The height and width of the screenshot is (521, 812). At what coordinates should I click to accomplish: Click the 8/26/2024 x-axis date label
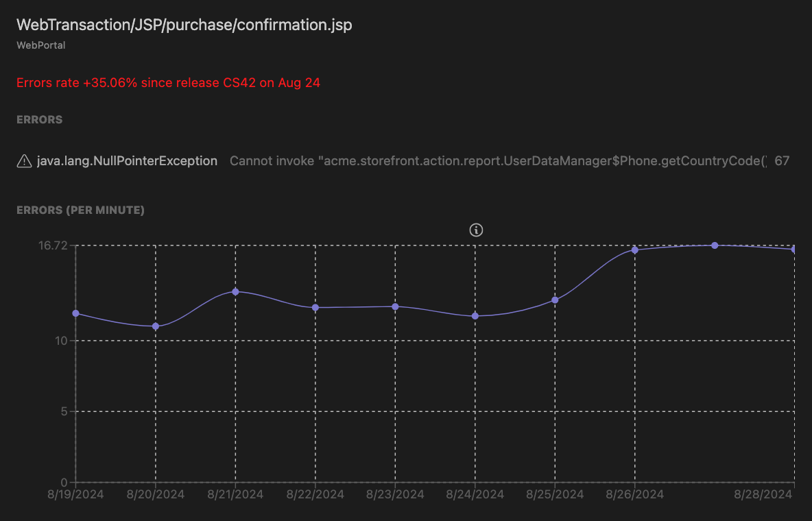[x=635, y=494]
